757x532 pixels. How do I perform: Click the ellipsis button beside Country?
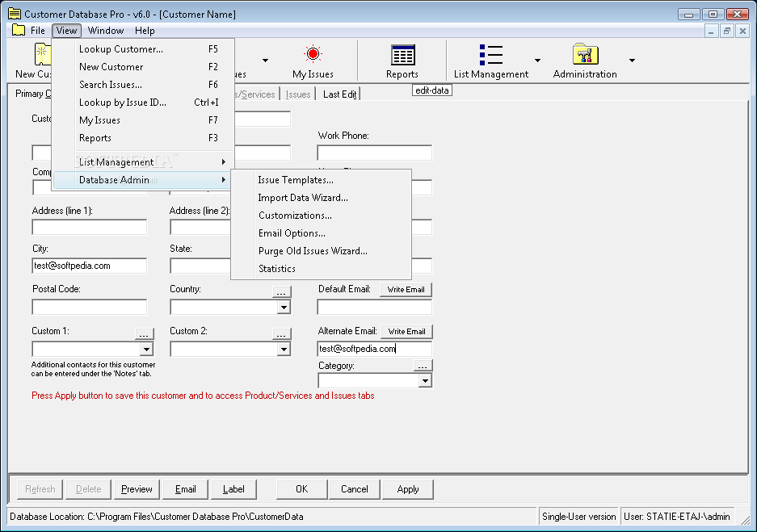281,291
